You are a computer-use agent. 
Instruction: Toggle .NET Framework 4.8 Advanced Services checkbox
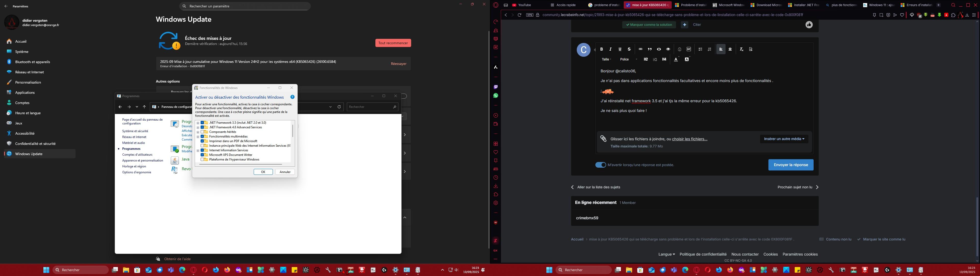202,127
